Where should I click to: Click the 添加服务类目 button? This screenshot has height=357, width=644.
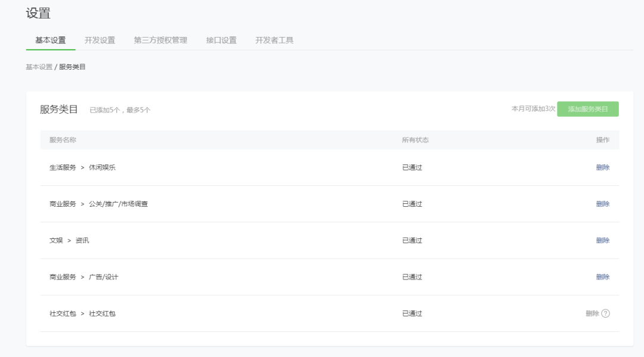click(588, 109)
